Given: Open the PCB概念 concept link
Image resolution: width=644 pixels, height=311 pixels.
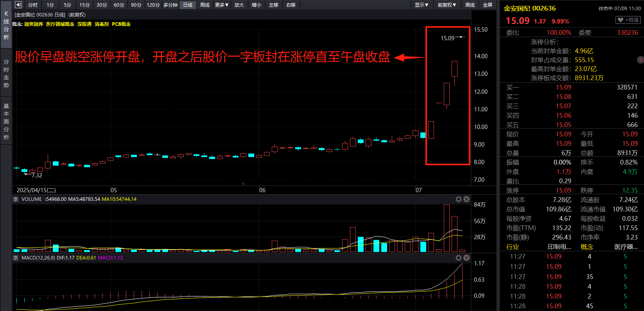Looking at the screenshot, I should click(x=121, y=24).
